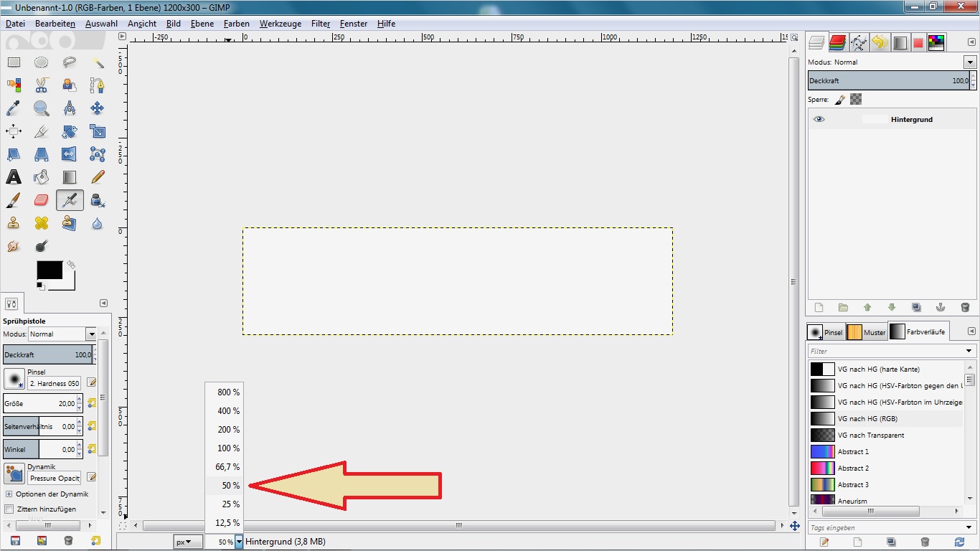Select the Ellipse Select tool
This screenshot has height=551, width=980.
click(41, 62)
